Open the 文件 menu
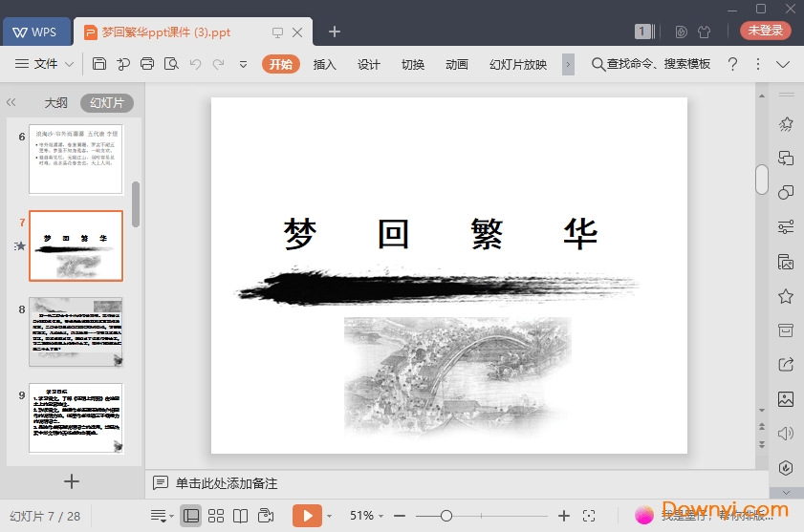 pyautogui.click(x=45, y=64)
